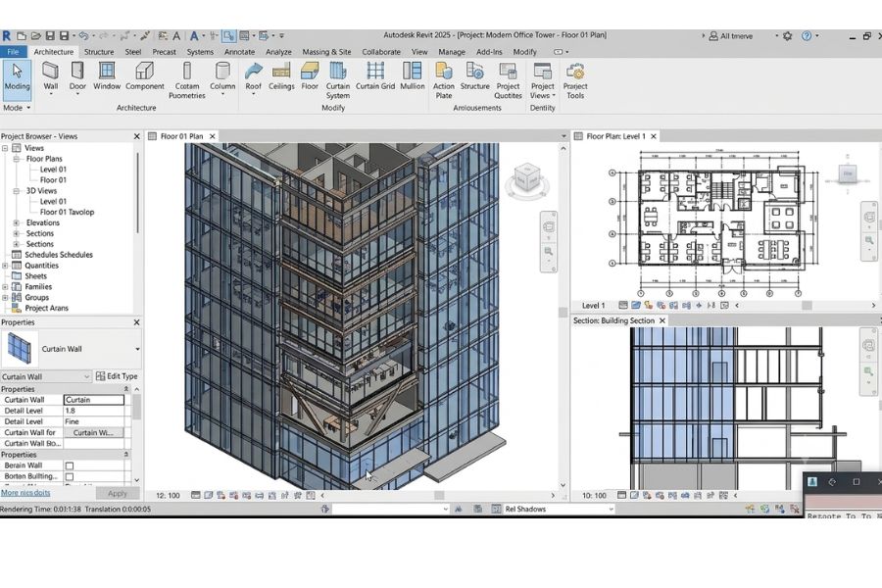Collapse the Views tree node
This screenshot has width=882, height=588.
pos(5,148)
